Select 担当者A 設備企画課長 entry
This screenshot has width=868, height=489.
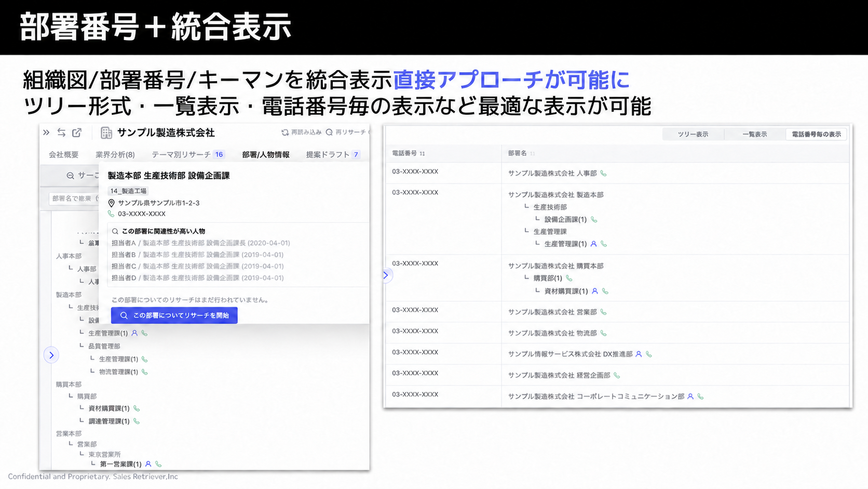pos(201,243)
